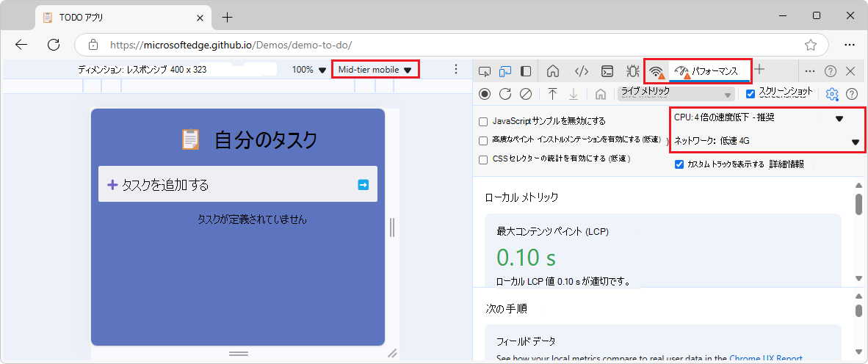The height and width of the screenshot is (364, 868).
Task: Click the viewport right-edge resize handle
Action: 392,227
